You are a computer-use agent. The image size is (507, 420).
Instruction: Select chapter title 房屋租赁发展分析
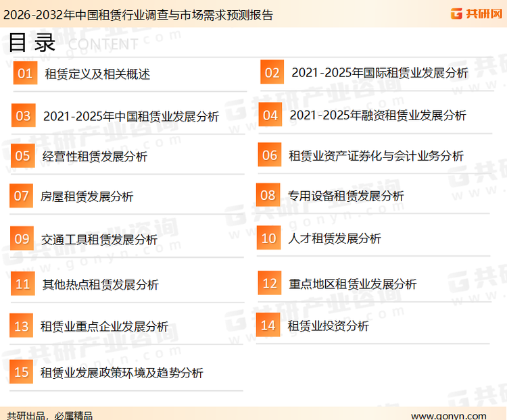[87, 196]
